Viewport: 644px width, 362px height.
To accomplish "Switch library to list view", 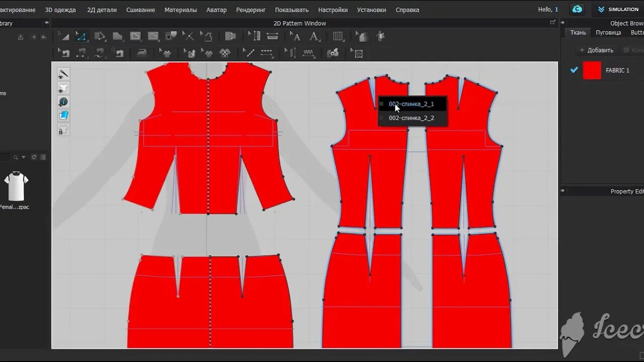I will 43,157.
